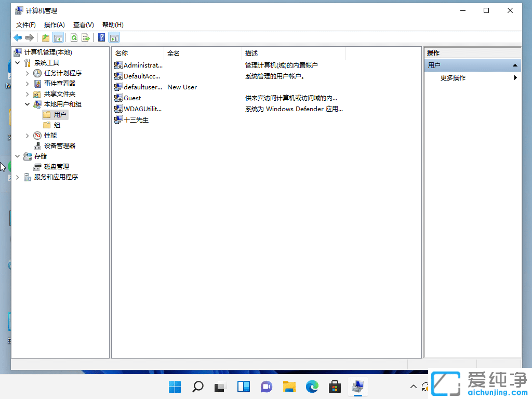This screenshot has height=399, width=532.
Task: Expand the 性能 tree node
Action: click(x=27, y=135)
